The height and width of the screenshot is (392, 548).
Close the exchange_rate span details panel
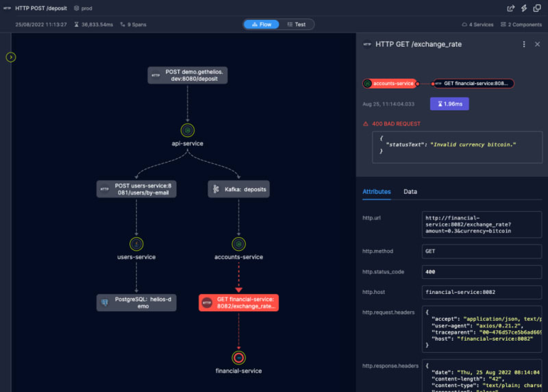(x=538, y=44)
